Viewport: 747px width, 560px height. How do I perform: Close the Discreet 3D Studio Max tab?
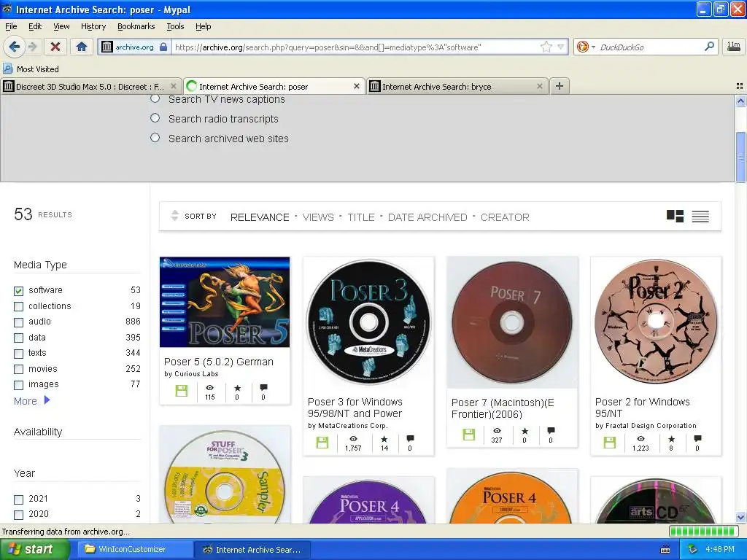coord(174,86)
